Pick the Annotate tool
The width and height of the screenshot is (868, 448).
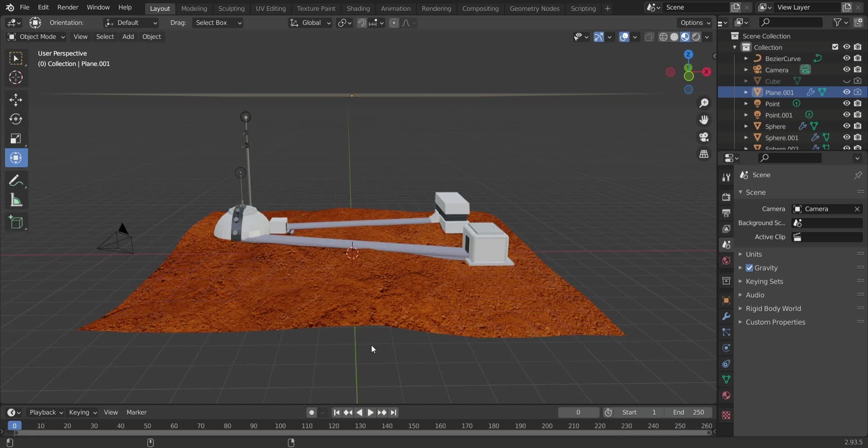[16, 180]
